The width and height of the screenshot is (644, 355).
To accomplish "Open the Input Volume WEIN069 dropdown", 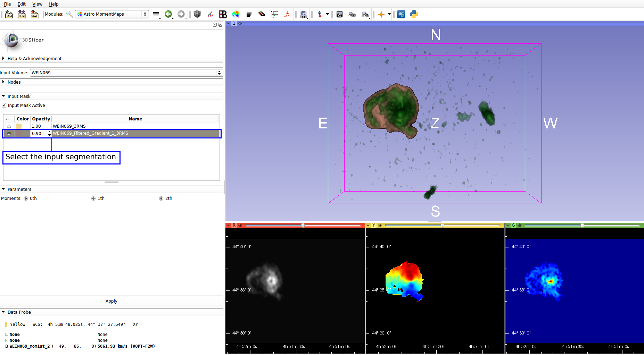I will point(126,73).
